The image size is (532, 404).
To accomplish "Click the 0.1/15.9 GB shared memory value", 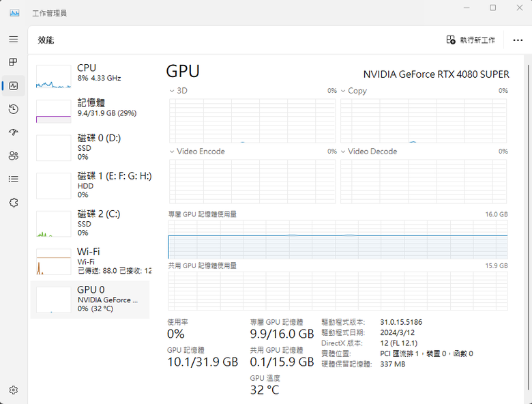I will 282,362.
